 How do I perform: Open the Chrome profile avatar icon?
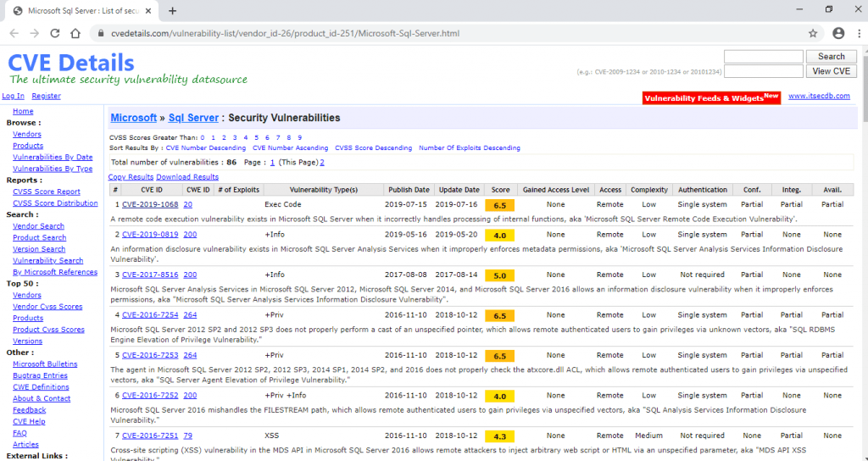(838, 33)
